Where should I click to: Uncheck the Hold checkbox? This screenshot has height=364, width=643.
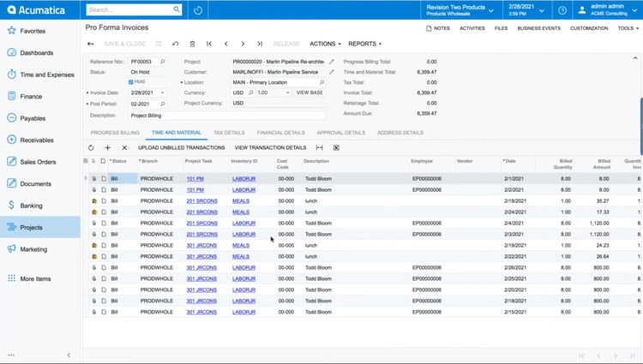coord(131,82)
